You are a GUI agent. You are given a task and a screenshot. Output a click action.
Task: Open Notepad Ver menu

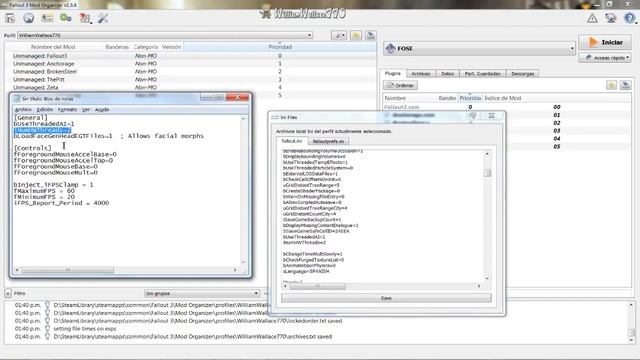point(86,109)
